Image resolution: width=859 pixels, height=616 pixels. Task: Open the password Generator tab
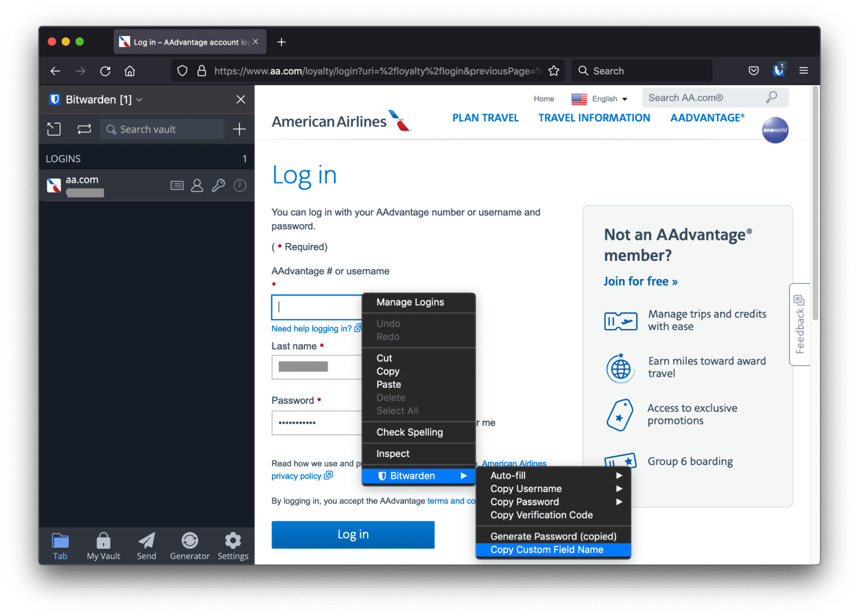point(190,546)
